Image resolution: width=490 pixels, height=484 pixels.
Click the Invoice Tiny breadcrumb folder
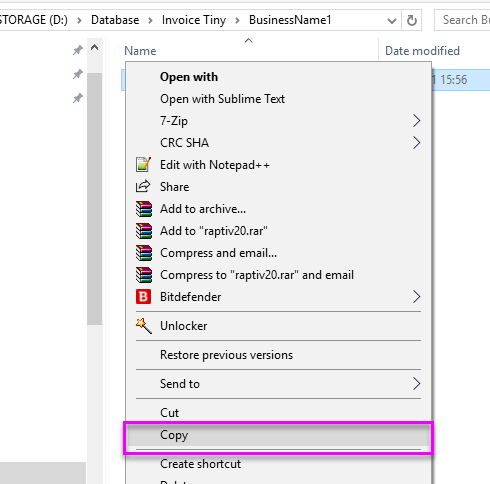[194, 20]
